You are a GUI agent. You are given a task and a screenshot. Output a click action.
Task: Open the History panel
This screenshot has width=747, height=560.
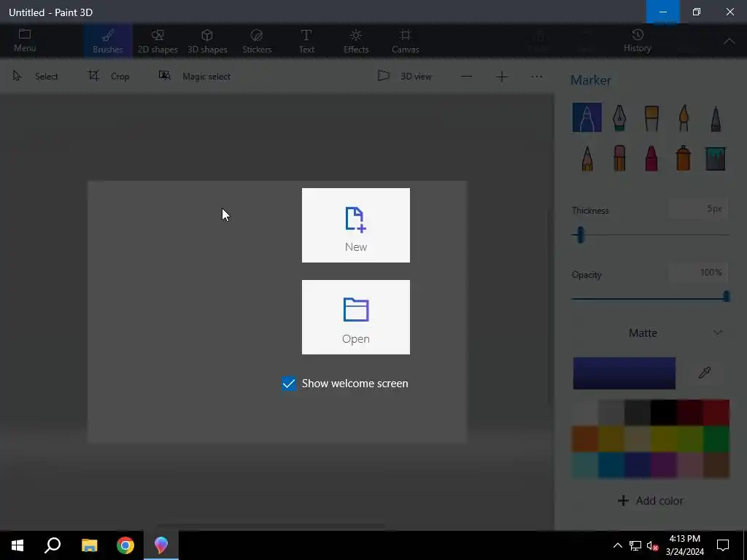tap(638, 41)
